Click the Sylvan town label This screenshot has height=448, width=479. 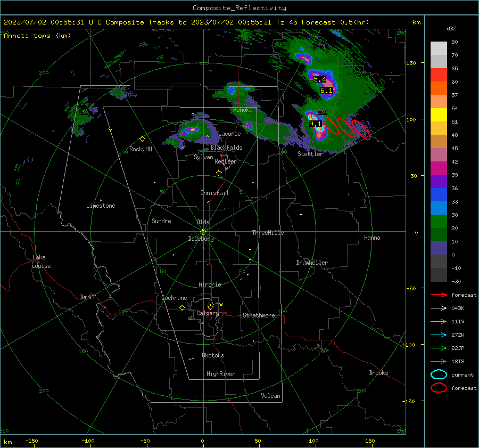[x=203, y=157]
